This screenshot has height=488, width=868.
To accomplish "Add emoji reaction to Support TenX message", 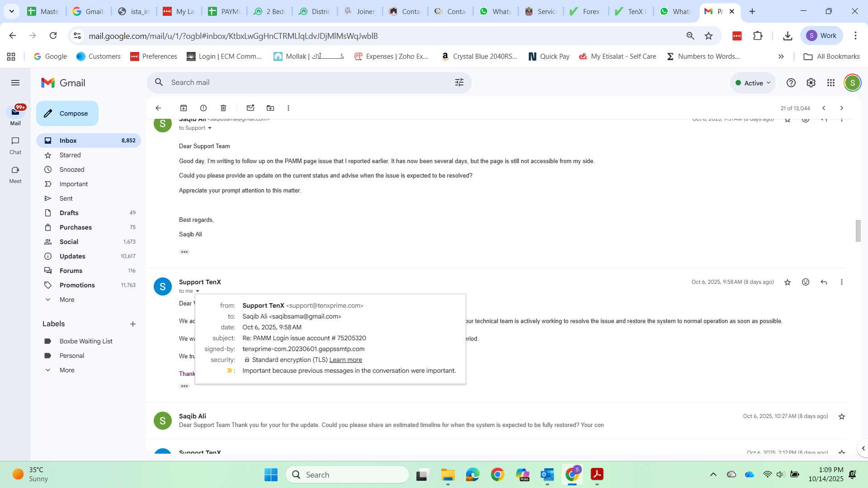I will 806,282.
